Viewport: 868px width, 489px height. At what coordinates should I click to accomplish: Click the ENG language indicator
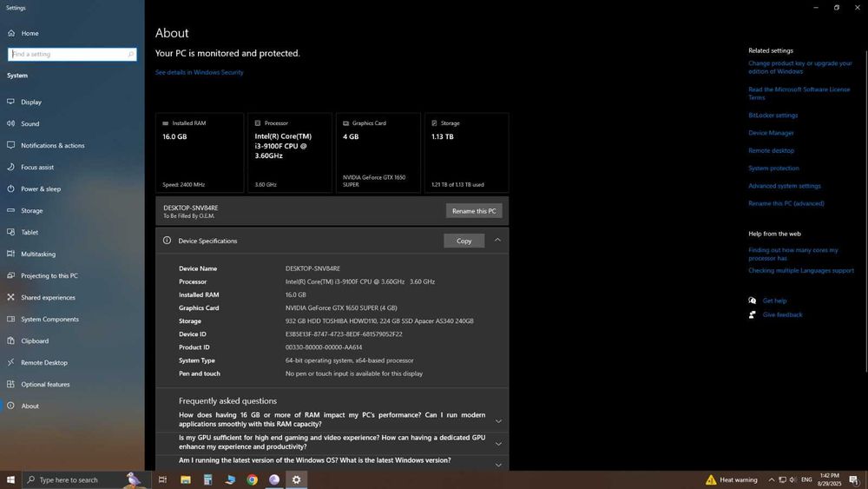point(806,479)
